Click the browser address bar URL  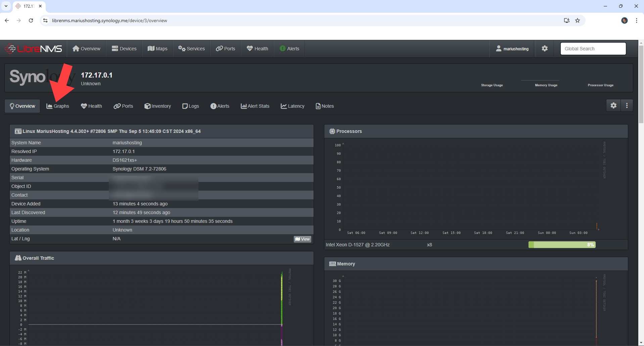point(109,20)
